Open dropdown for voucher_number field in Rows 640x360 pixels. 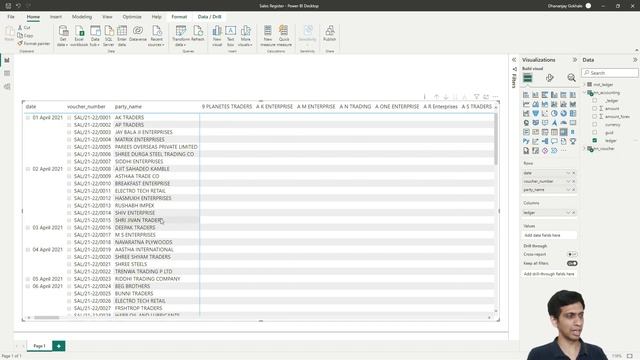(568, 181)
